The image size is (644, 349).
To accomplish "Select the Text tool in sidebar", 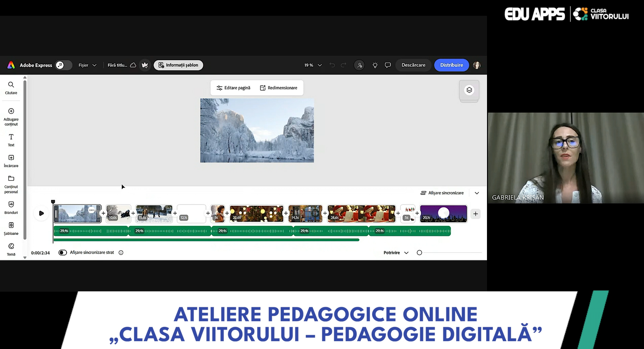I will click(11, 140).
